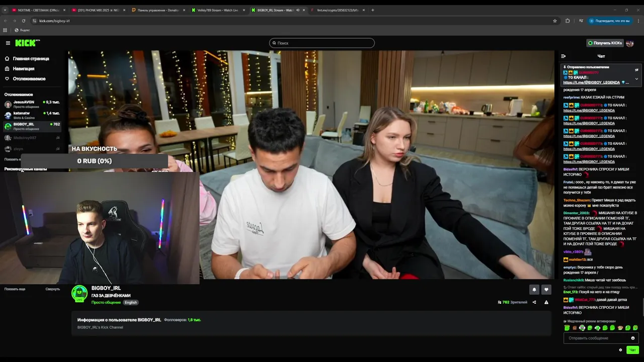
Task: Insert the last green emote in row
Action: click(635, 328)
